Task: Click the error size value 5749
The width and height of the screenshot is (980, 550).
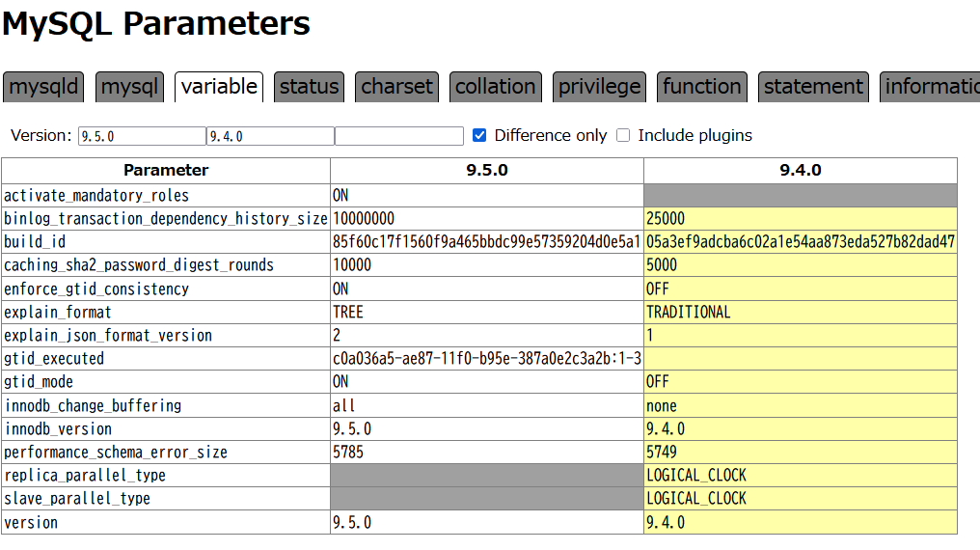Action: [x=662, y=452]
